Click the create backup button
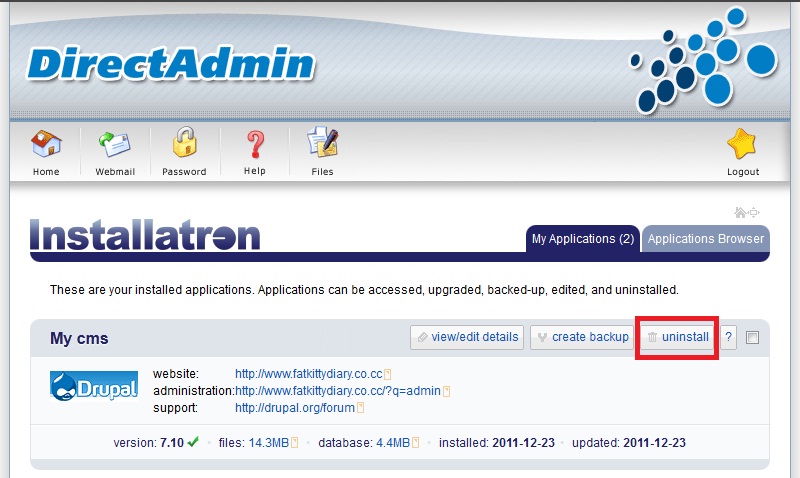Screen dimensions: 800x478 (582, 337)
